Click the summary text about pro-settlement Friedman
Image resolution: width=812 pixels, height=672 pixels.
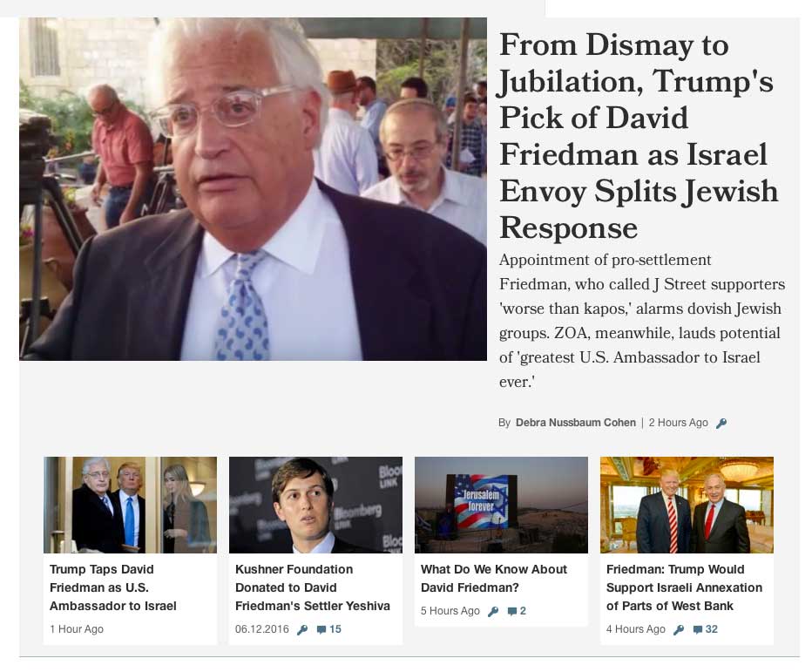641,321
